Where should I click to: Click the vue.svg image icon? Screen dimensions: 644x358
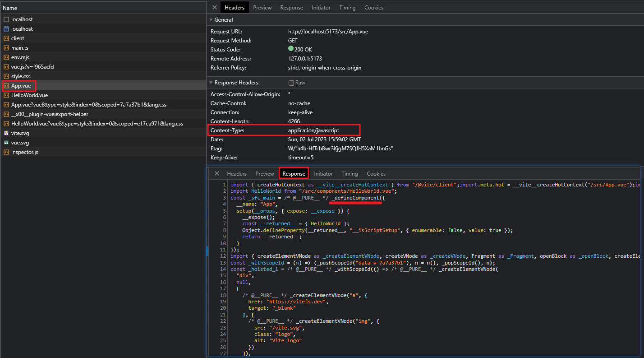[6, 143]
